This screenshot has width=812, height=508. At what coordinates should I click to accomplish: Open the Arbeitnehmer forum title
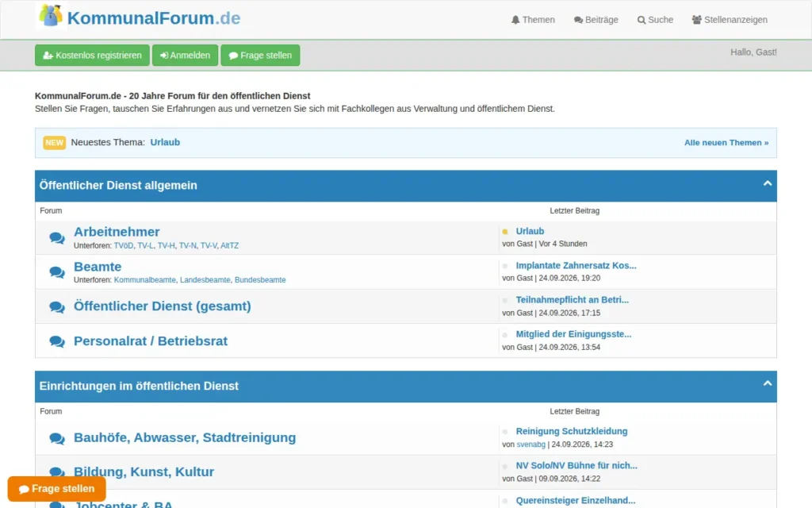point(117,232)
